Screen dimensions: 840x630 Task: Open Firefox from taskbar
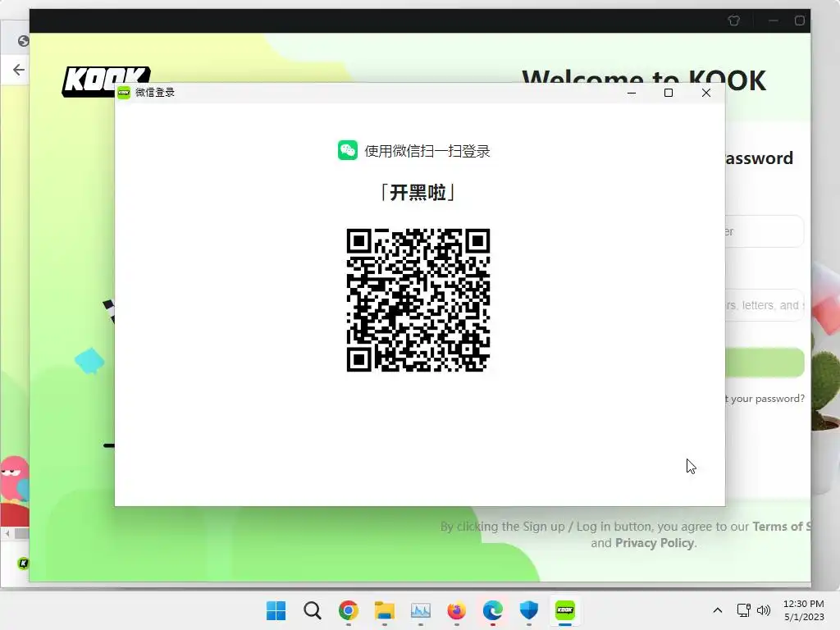click(x=456, y=610)
